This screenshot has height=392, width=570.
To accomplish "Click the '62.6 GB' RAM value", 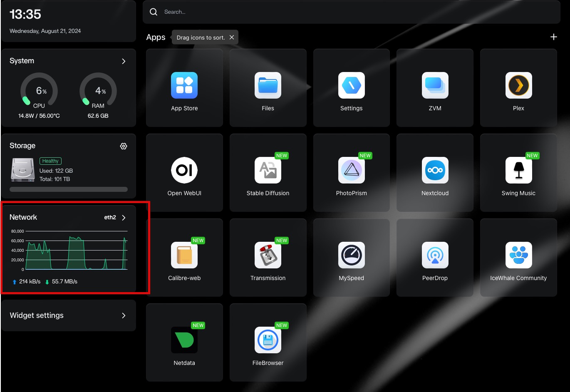I will 98,116.
